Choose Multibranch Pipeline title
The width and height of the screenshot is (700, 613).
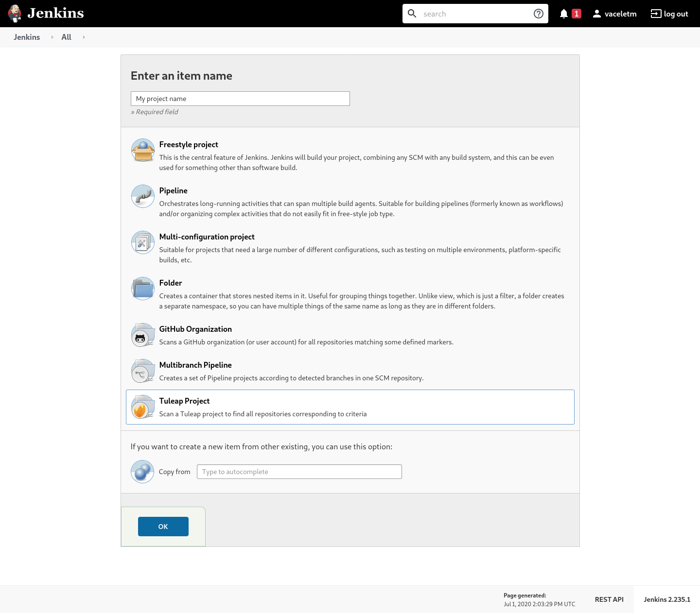[x=195, y=365]
